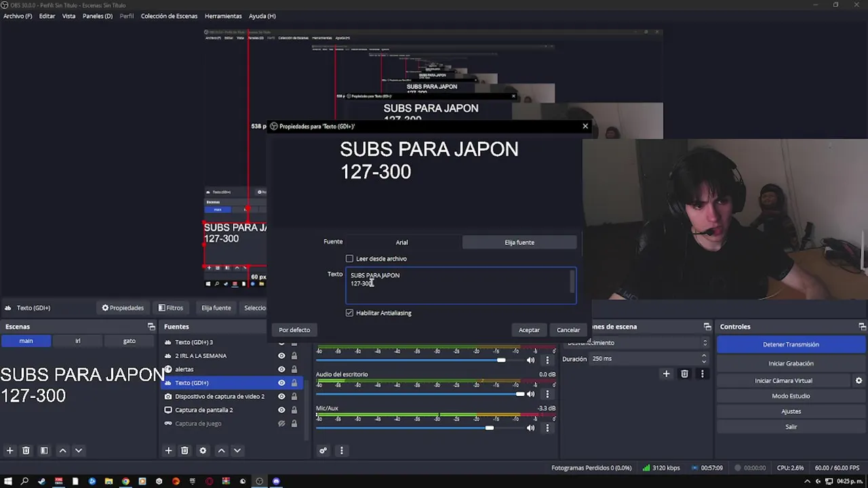Click the dialog's Elija fuente button

click(x=519, y=242)
